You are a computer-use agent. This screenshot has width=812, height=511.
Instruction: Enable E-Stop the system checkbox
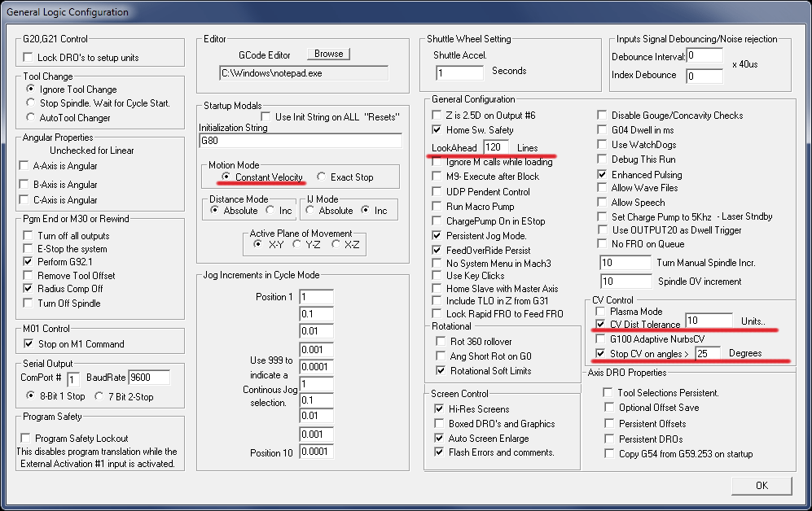pos(28,248)
